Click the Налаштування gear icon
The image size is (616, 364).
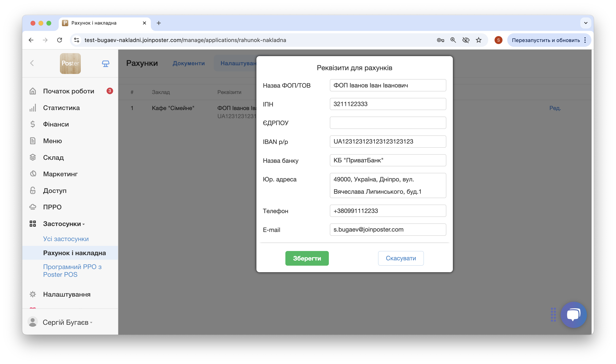[33, 294]
